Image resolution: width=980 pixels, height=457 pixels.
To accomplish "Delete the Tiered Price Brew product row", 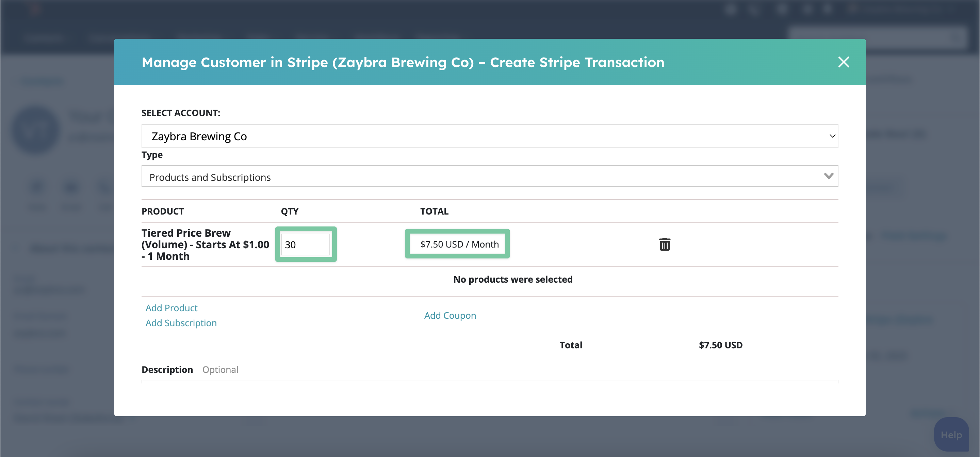I will (x=664, y=244).
